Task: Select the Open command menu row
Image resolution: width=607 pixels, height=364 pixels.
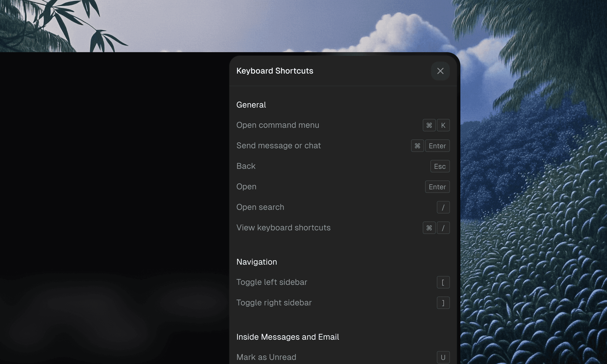Action: tap(278, 125)
